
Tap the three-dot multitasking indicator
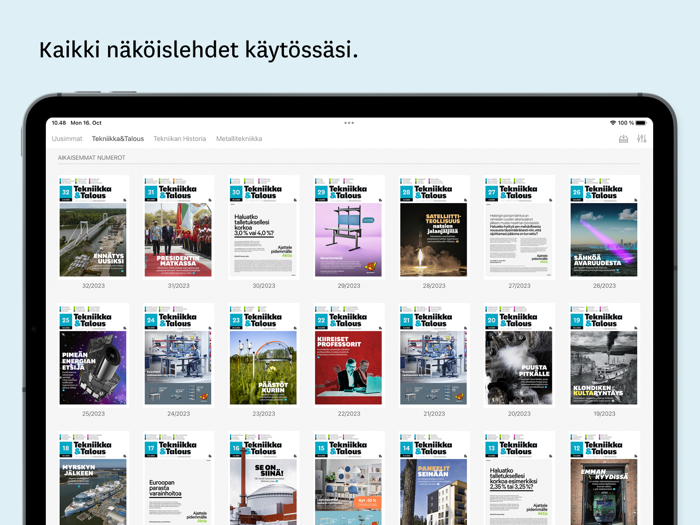(x=349, y=123)
